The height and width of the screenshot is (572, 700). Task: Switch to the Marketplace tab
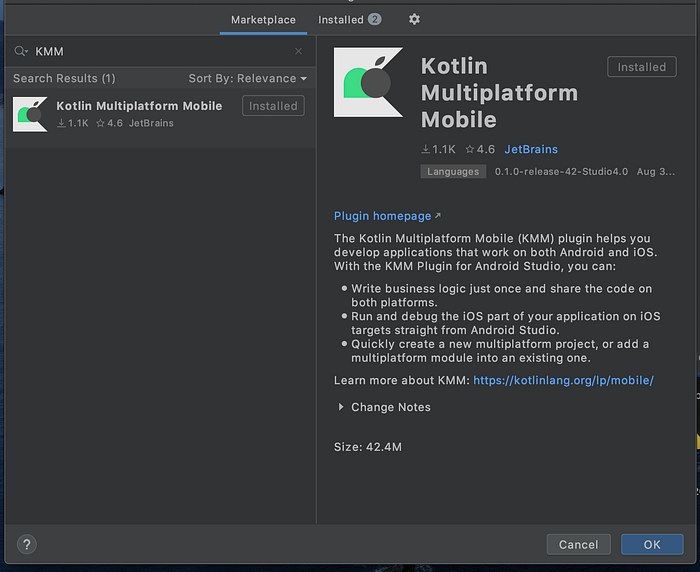[263, 20]
